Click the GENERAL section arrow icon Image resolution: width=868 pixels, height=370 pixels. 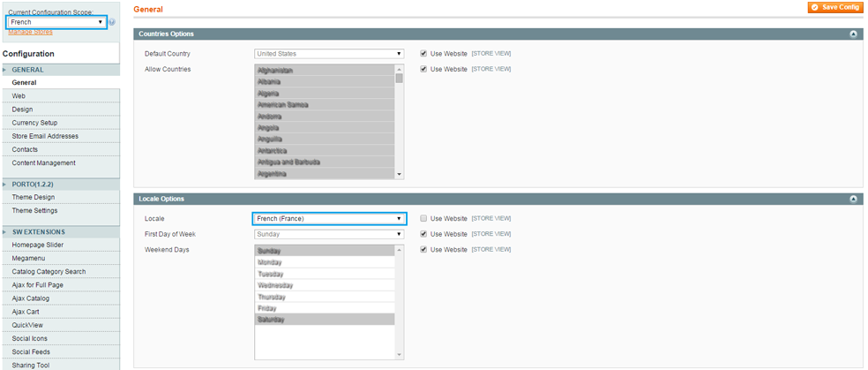[x=4, y=70]
